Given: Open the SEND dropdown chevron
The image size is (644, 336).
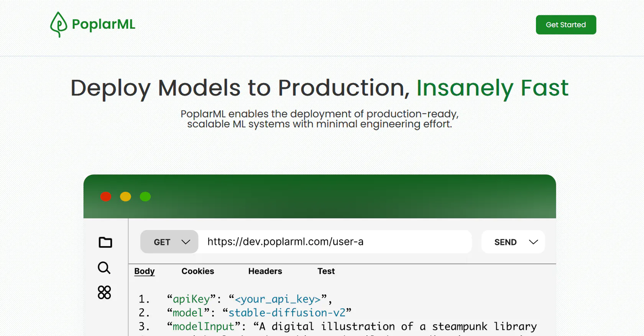Looking at the screenshot, I should click(x=533, y=242).
